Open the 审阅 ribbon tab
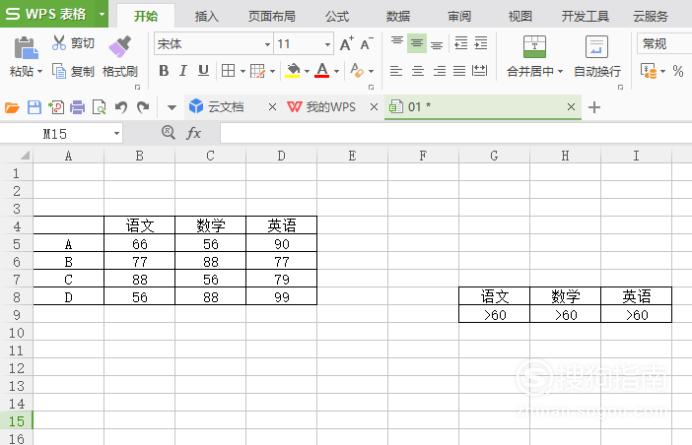692x445 pixels. pyautogui.click(x=459, y=16)
